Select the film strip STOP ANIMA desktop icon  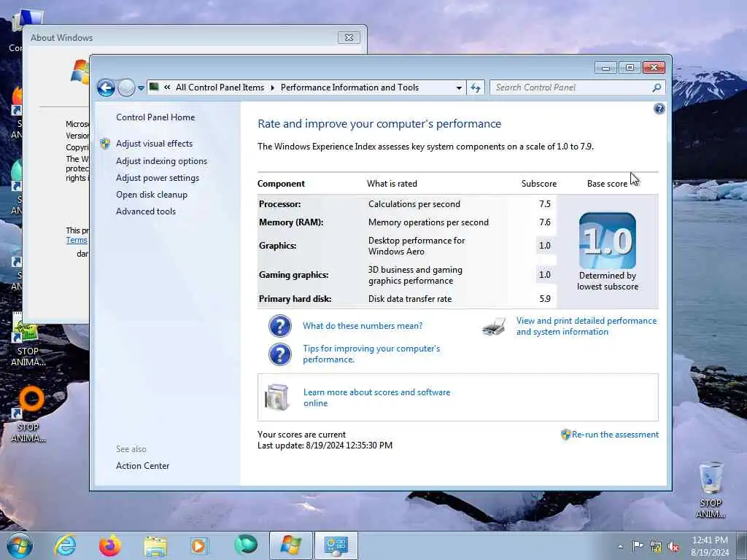tap(28, 339)
